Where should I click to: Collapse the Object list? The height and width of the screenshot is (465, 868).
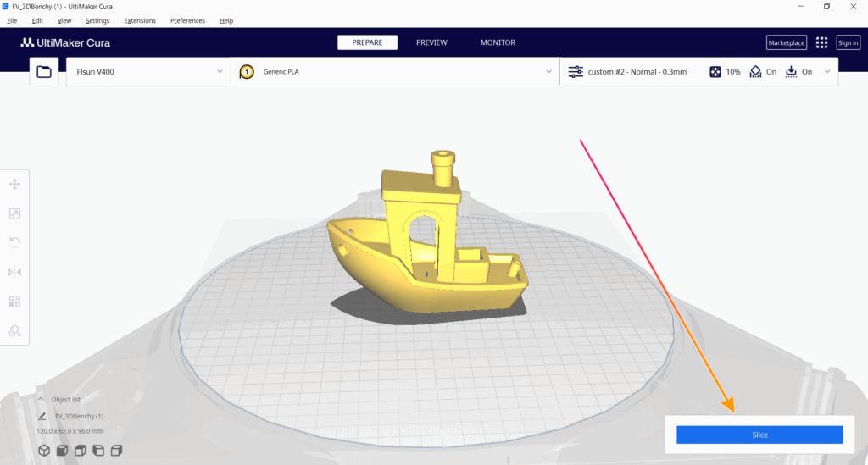[40, 399]
